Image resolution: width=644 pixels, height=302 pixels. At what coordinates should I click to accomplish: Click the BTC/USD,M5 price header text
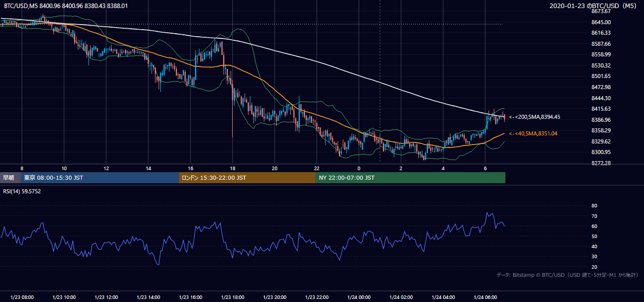[66, 6]
